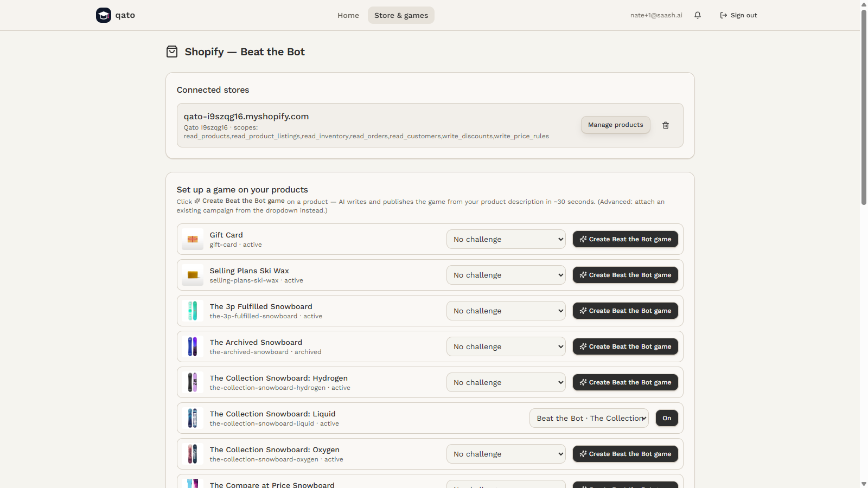Click The Collection Snowboard: Oxygen name
The image size is (868, 488).
point(275,450)
